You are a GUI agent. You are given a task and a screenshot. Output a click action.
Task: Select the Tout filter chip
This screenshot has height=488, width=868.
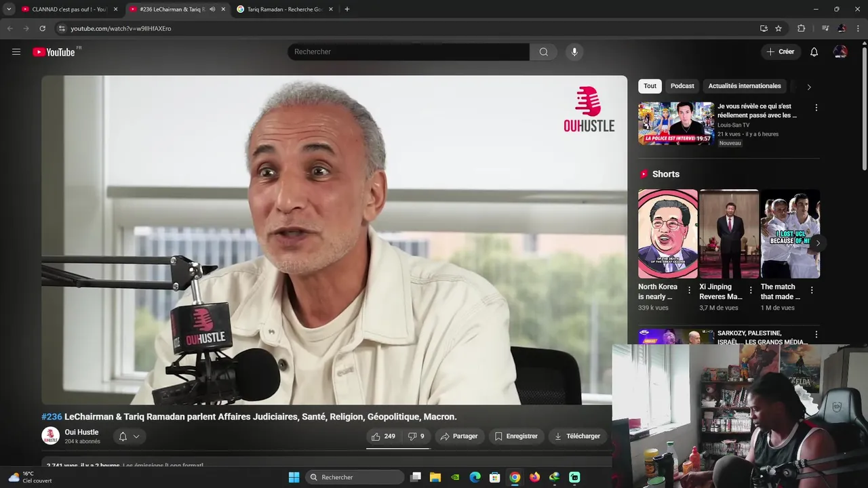click(x=650, y=86)
